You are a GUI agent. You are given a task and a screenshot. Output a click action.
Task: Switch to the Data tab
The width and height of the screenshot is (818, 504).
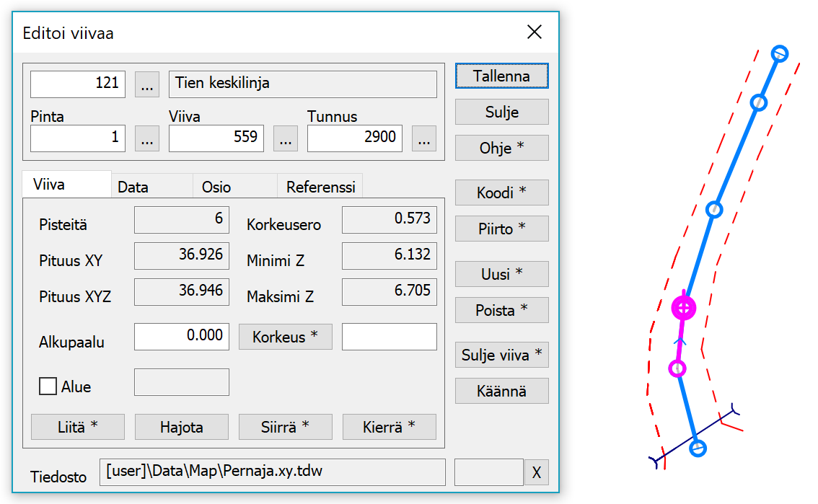(133, 187)
